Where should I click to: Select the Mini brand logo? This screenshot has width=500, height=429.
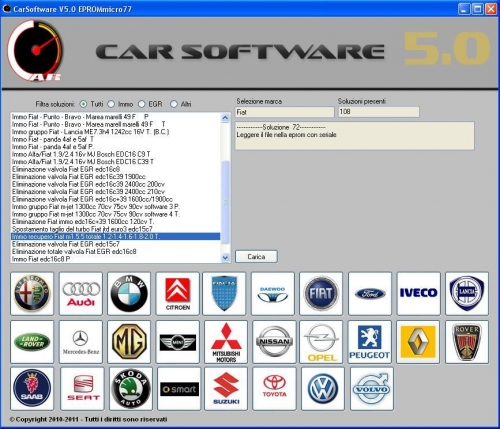coord(177,342)
